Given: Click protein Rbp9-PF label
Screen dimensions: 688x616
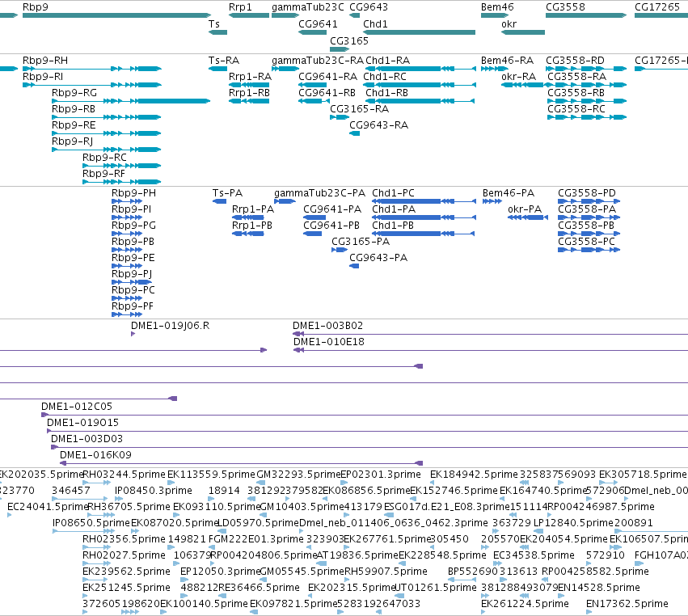Looking at the screenshot, I should pos(133,306).
